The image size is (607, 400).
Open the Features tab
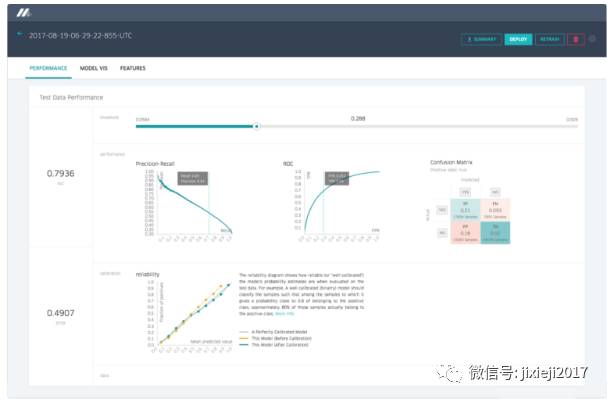(133, 68)
